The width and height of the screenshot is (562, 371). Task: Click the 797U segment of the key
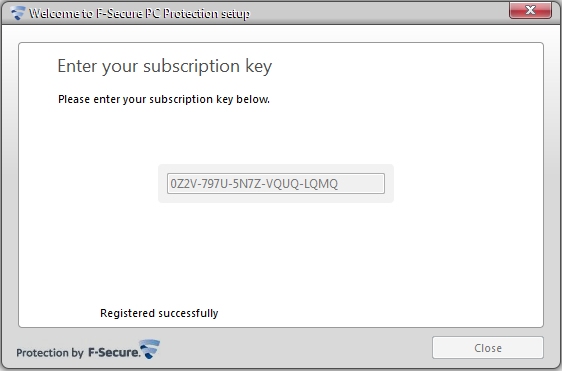click(214, 184)
